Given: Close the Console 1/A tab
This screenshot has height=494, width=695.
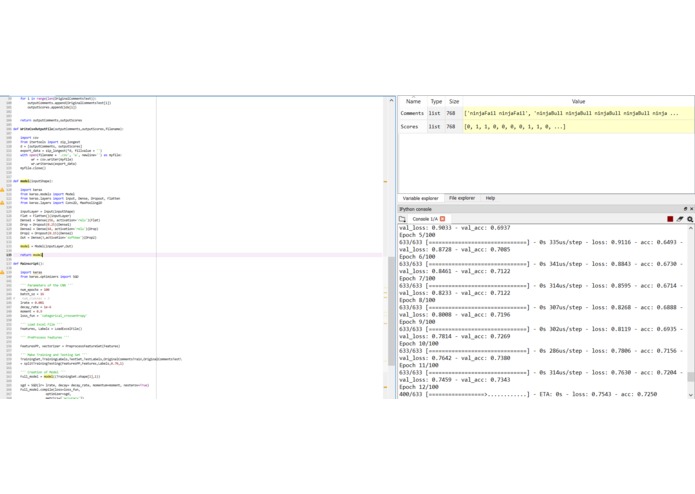Looking at the screenshot, I should pos(442,219).
